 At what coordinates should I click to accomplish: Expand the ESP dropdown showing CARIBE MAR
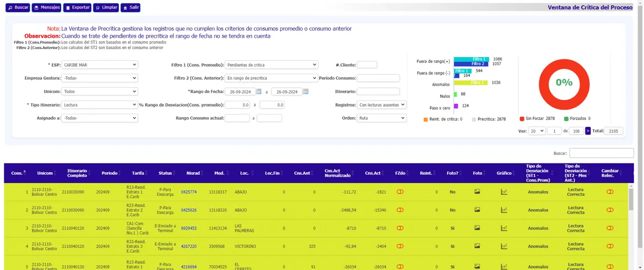(99, 65)
